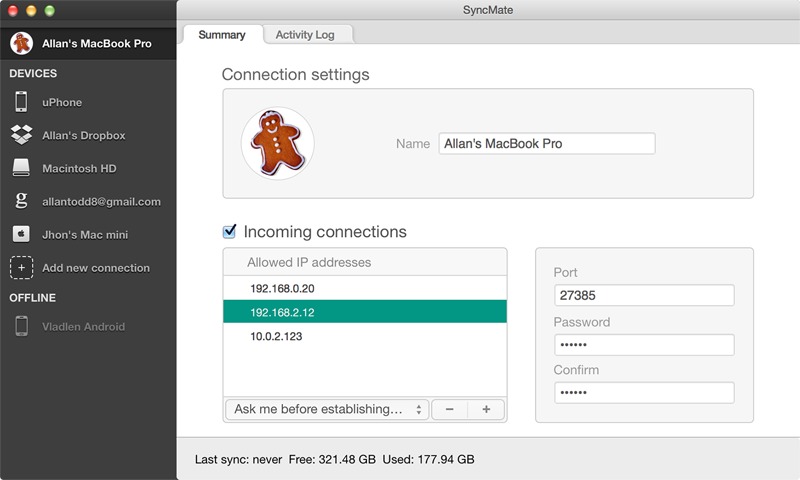Open allantodd8@gmail.com account entry
This screenshot has width=800, height=480.
[101, 201]
